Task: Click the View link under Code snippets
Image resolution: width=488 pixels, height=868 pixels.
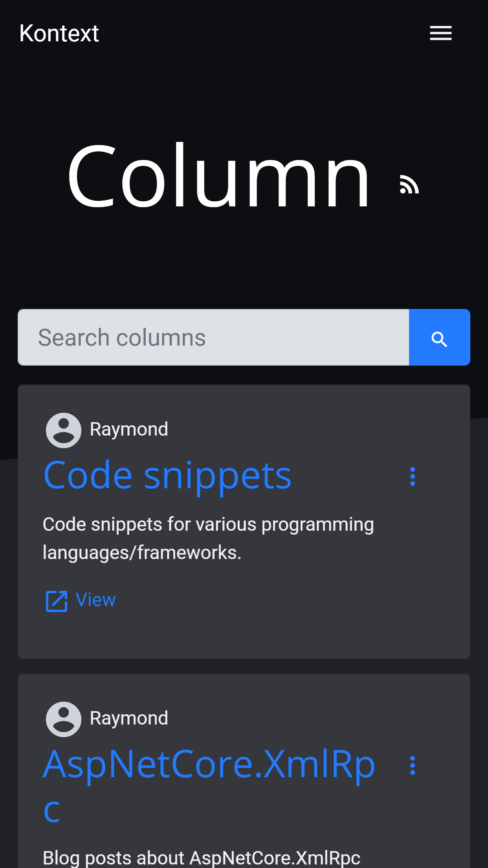Action: tap(95, 600)
